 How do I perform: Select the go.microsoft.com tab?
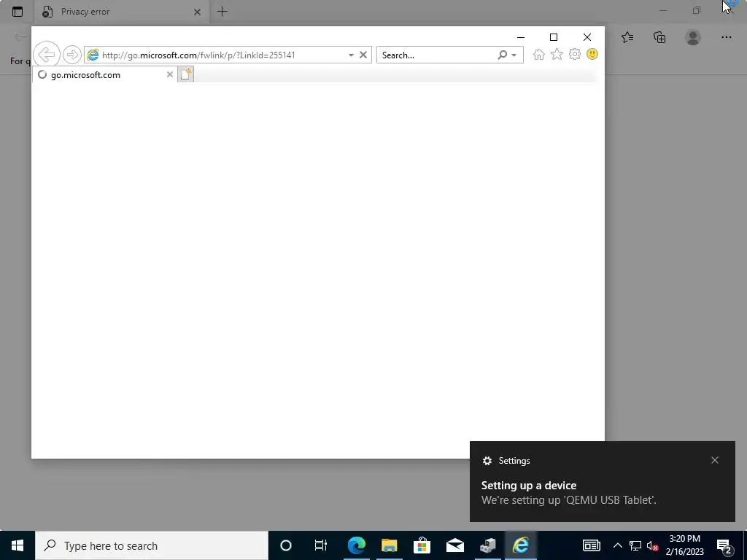[x=105, y=75]
